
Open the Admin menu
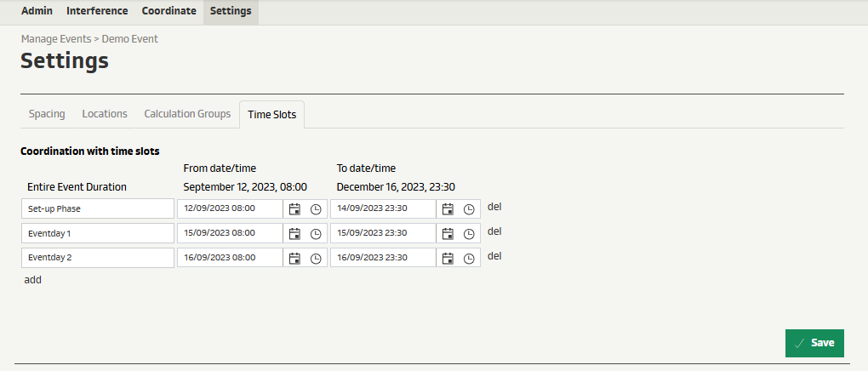coord(37,11)
